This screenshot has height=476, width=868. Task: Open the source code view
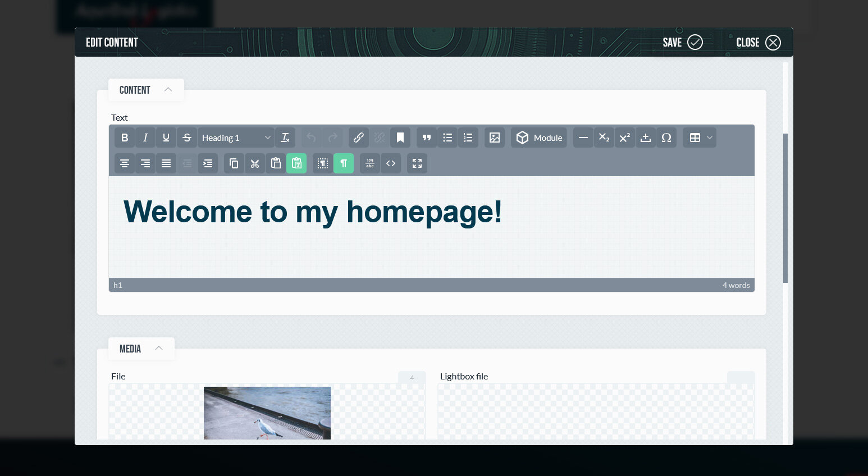[391, 163]
